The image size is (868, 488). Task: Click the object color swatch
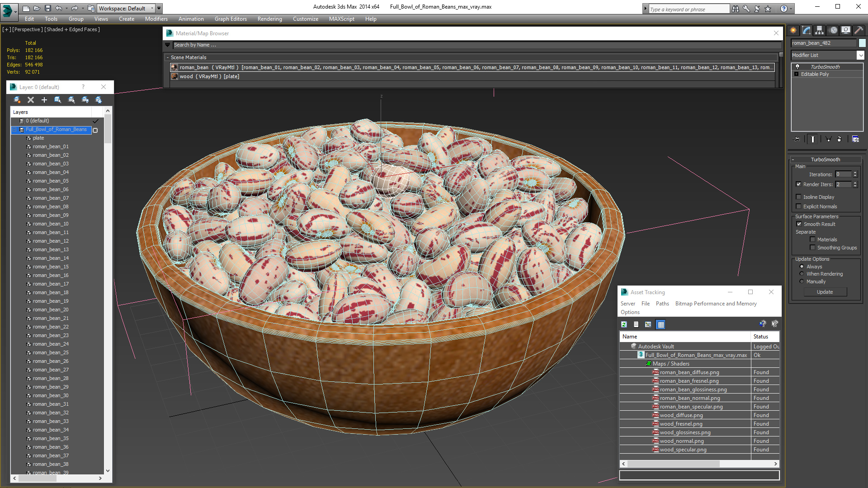(x=862, y=43)
